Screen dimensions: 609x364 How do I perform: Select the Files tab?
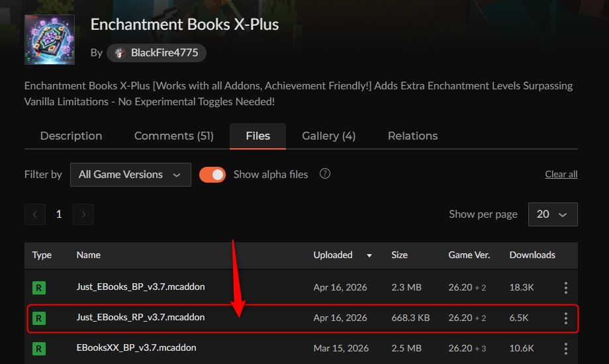click(x=258, y=136)
